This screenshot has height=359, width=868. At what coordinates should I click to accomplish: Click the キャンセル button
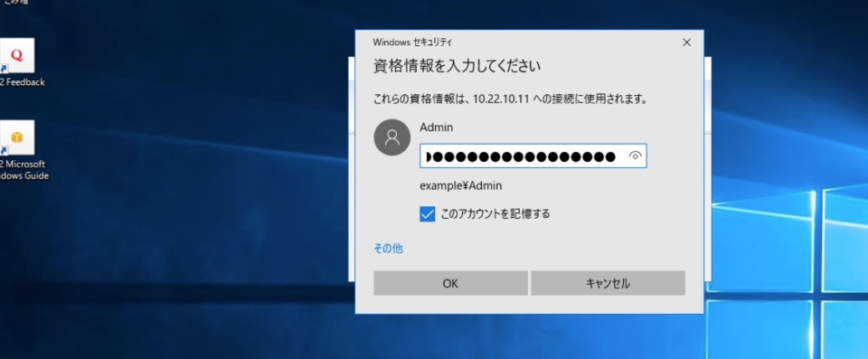coord(608,283)
